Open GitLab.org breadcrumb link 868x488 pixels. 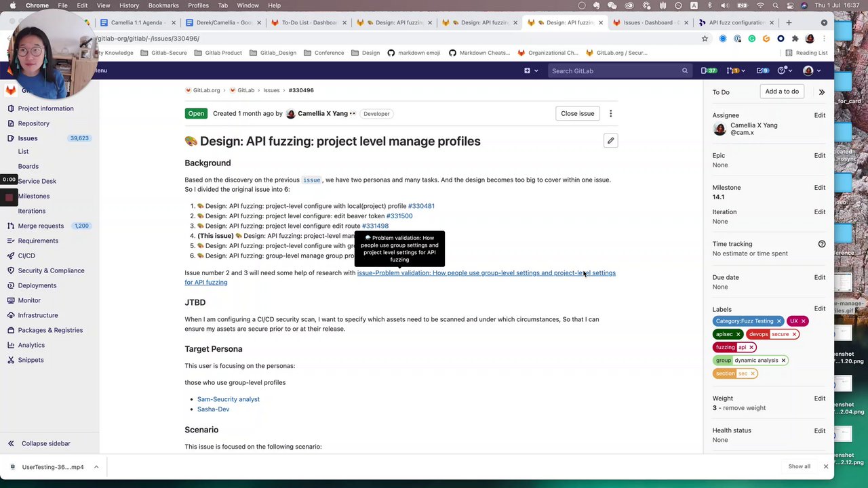point(206,90)
